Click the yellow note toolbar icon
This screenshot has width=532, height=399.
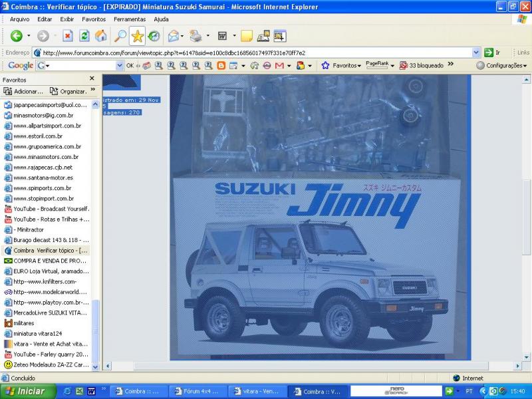coord(247,36)
